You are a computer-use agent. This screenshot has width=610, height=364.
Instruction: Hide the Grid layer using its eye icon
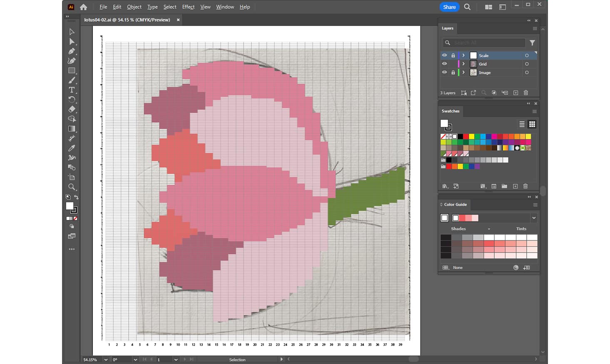[x=444, y=64]
